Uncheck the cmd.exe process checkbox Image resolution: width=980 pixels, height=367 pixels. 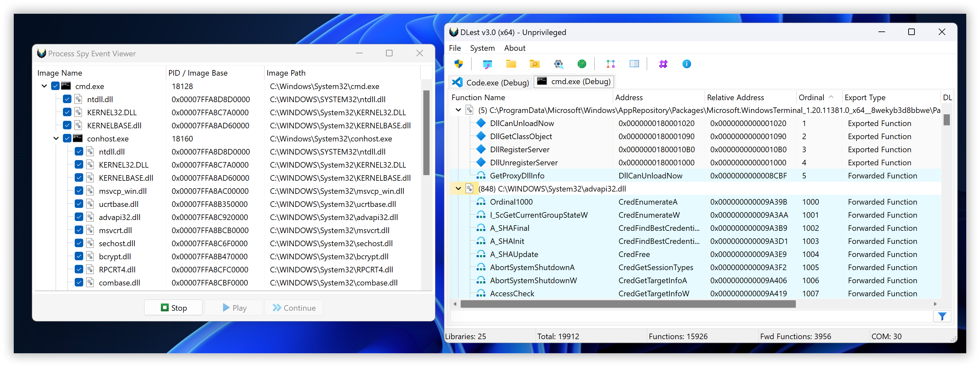[x=56, y=86]
